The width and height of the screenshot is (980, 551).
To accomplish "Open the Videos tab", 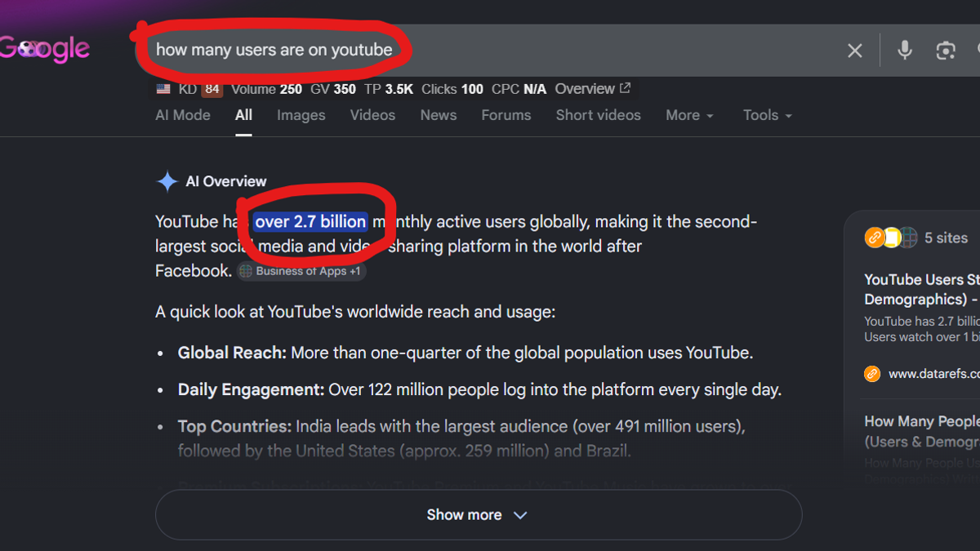I will tap(372, 115).
